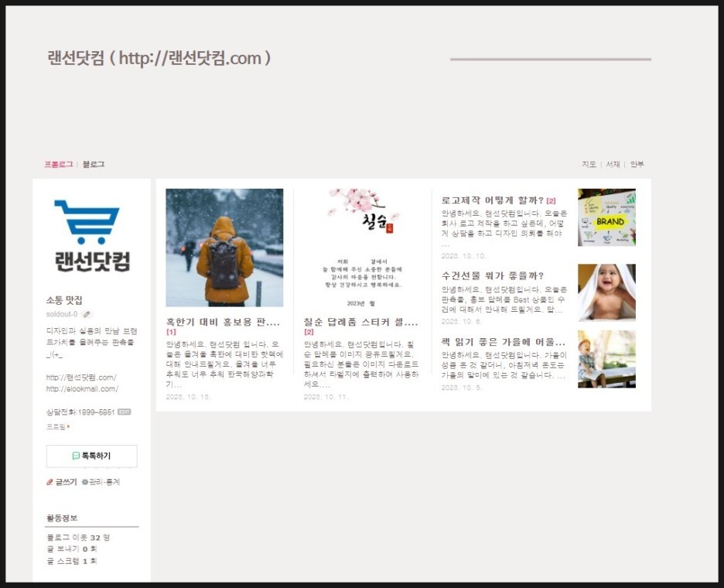
Task: Open the 칠순 답례품 스티커 post title
Action: click(361, 322)
